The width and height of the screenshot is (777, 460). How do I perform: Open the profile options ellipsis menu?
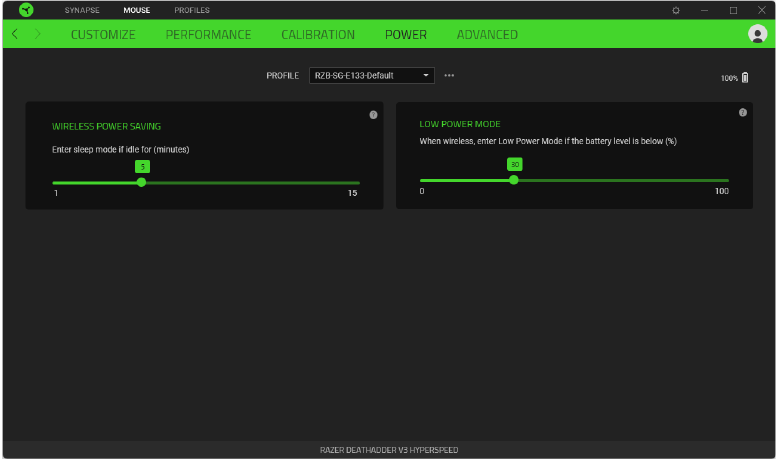click(449, 75)
